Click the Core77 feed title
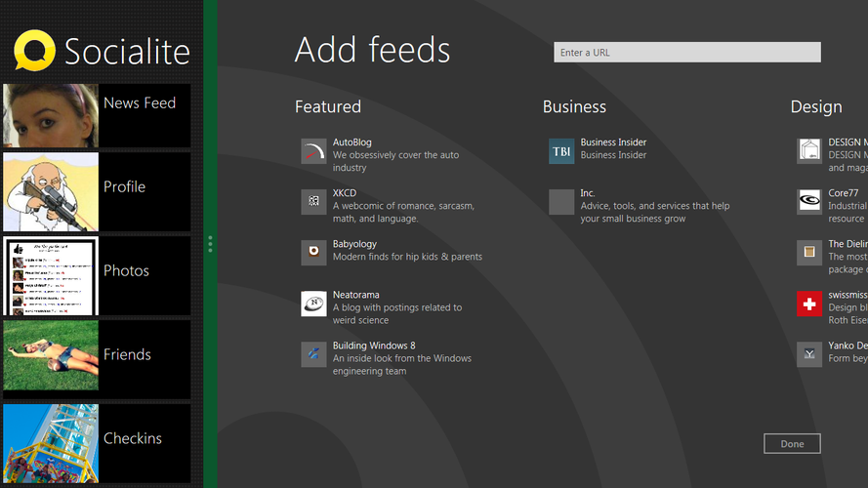The height and width of the screenshot is (488, 868). click(843, 193)
